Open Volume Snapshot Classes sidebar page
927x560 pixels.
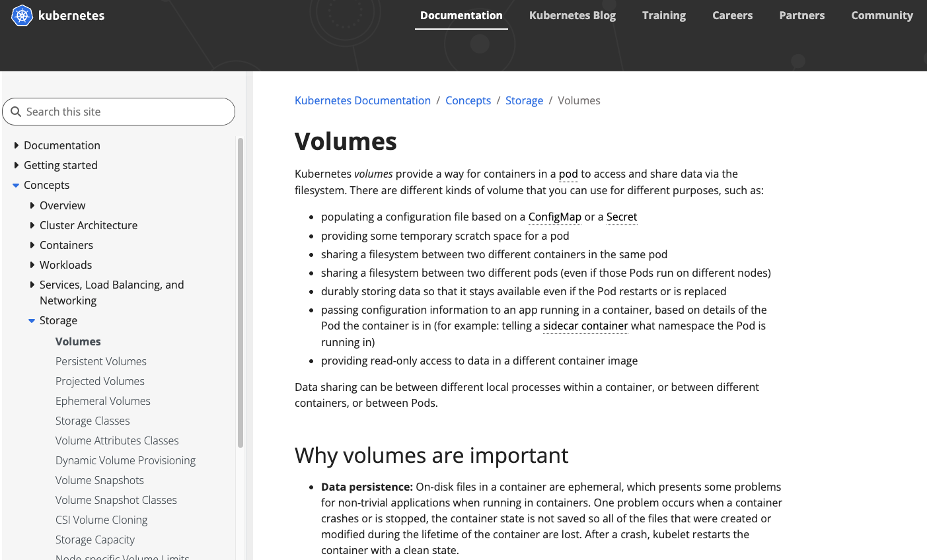(x=116, y=500)
